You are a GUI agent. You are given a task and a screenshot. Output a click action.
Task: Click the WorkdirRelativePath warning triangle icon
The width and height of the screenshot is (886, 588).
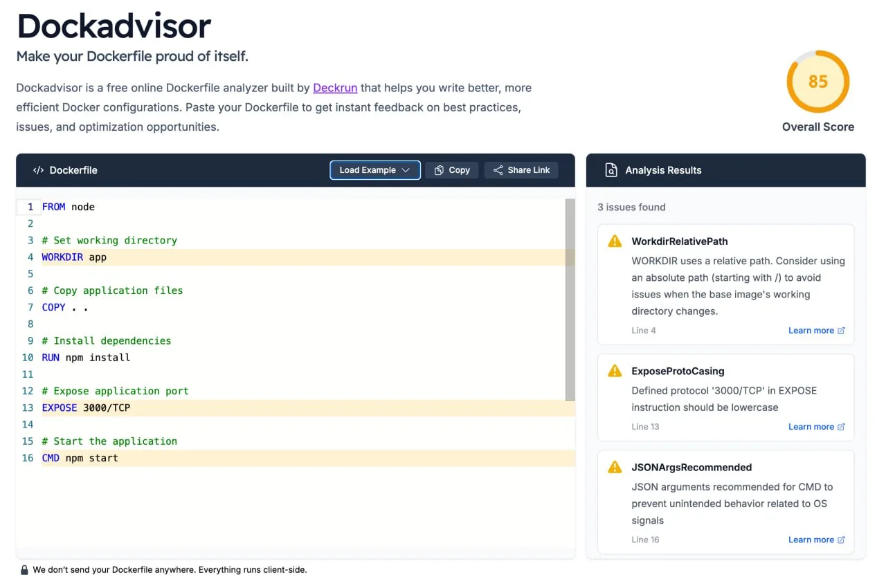[615, 241]
